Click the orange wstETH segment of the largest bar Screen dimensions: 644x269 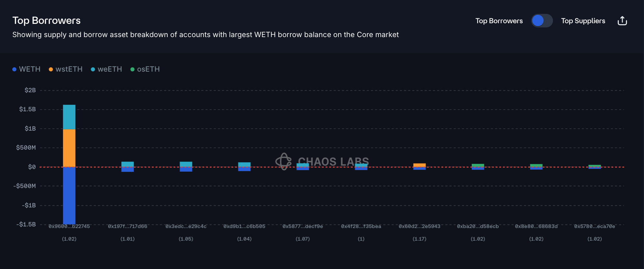[69, 148]
